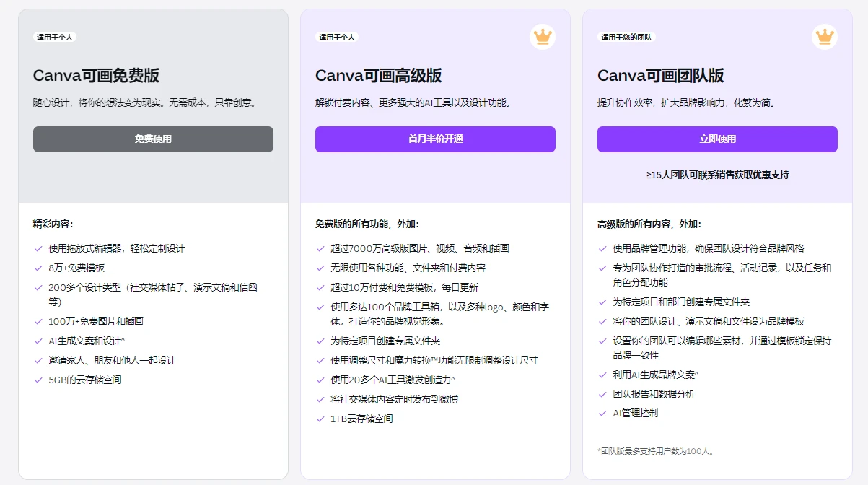Click the crown icon on Canva可画团队版 card
This screenshot has height=485, width=868.
point(824,36)
